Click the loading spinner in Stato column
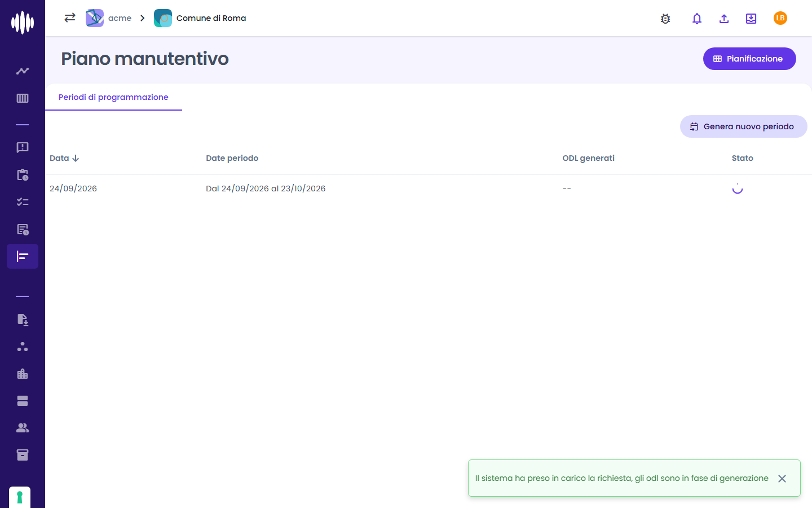The image size is (812, 508). tap(738, 189)
